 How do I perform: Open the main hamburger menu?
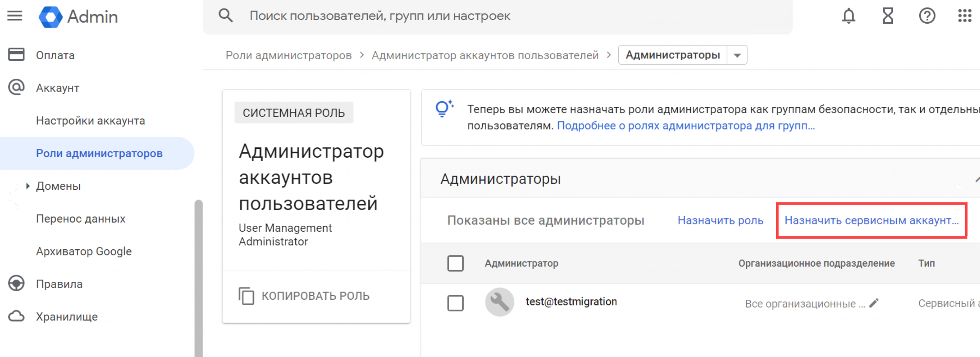click(x=15, y=16)
